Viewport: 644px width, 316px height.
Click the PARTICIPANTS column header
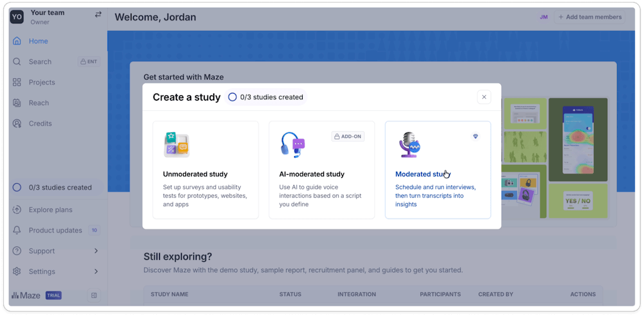click(x=440, y=294)
